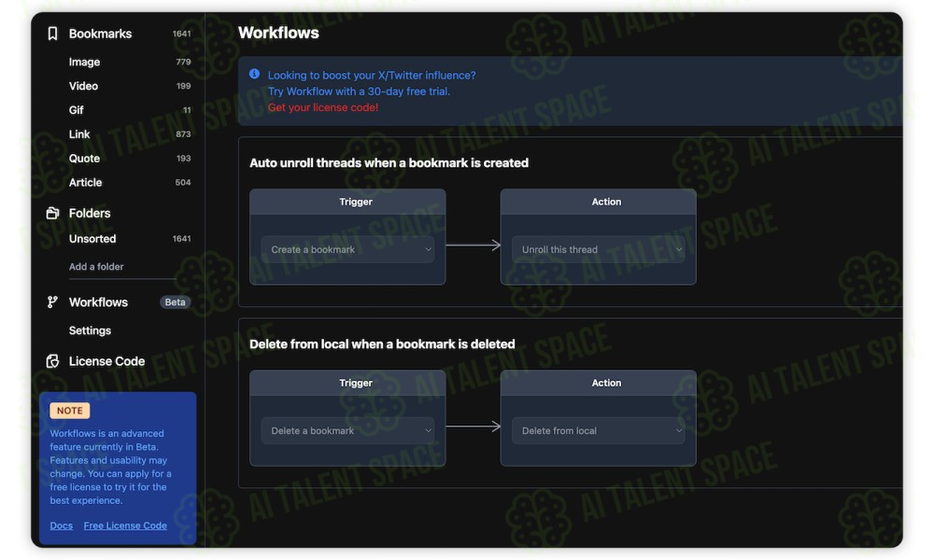The height and width of the screenshot is (560, 934).
Task: Open the Create a bookmark trigger dropdown
Action: [347, 249]
